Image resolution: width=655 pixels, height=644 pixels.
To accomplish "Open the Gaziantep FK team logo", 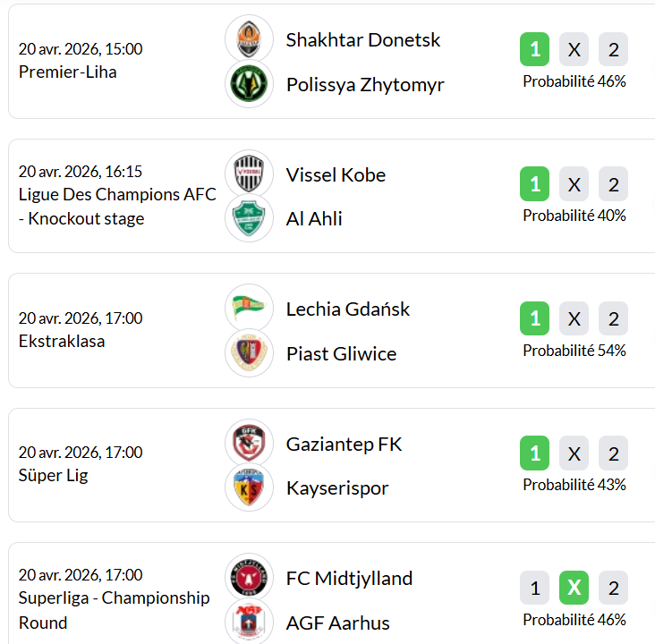I will pyautogui.click(x=249, y=444).
